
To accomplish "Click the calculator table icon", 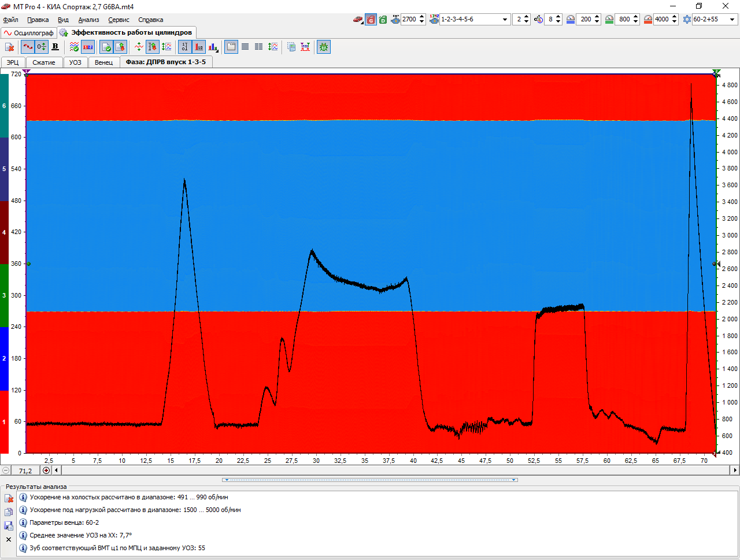I will 291,47.
